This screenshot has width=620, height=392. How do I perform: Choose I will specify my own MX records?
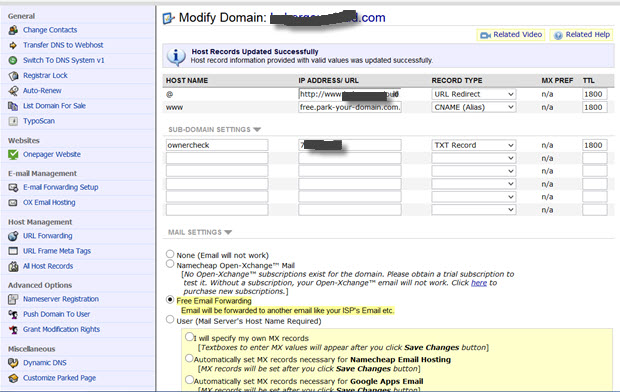tap(189, 337)
